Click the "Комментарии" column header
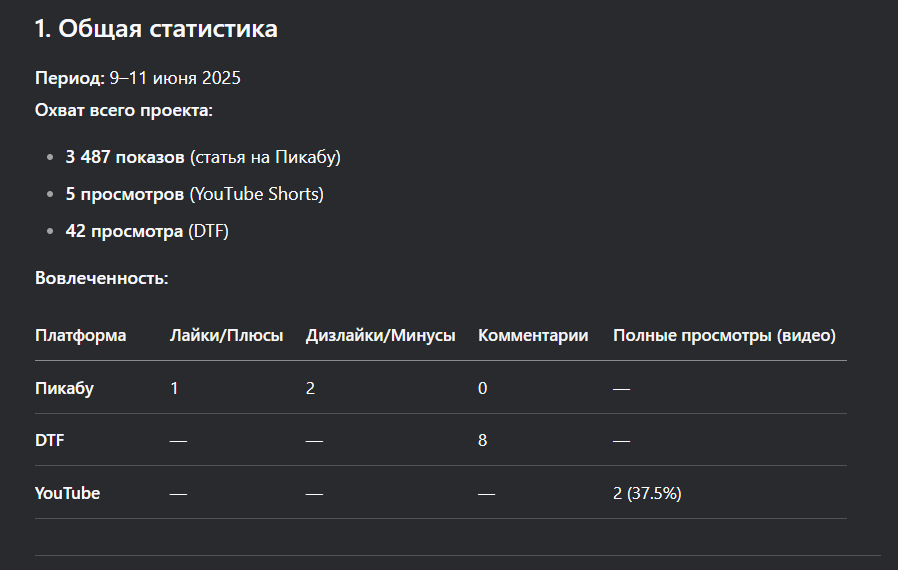 coord(533,335)
